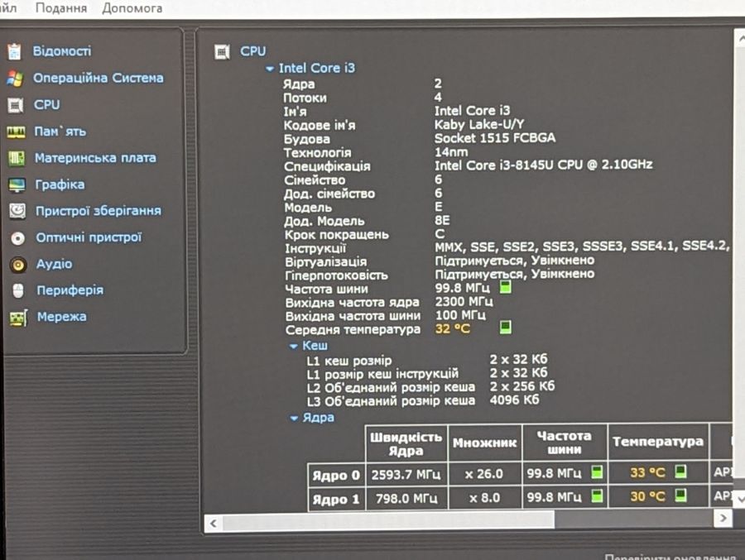Collapse the Intel Core i3 tree node

[269, 69]
